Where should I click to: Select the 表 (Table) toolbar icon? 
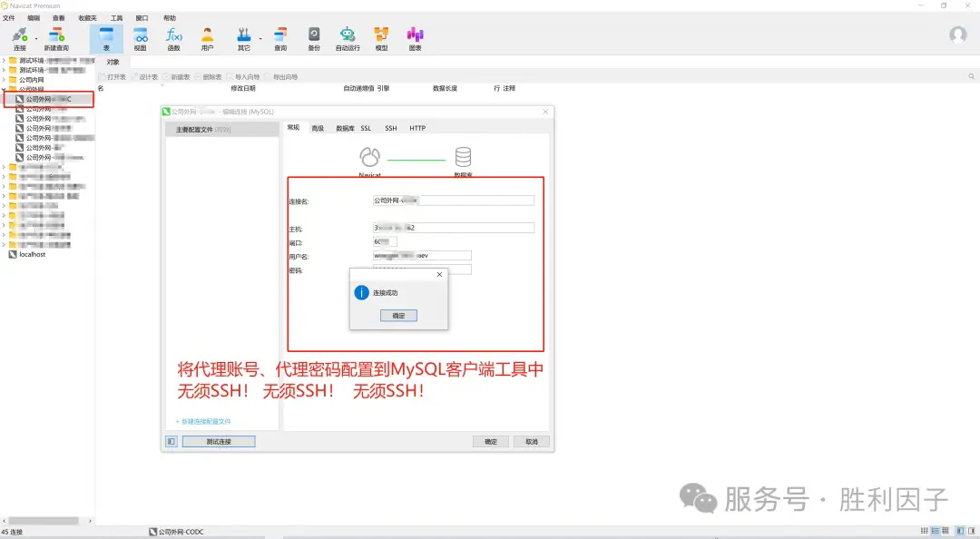click(106, 37)
